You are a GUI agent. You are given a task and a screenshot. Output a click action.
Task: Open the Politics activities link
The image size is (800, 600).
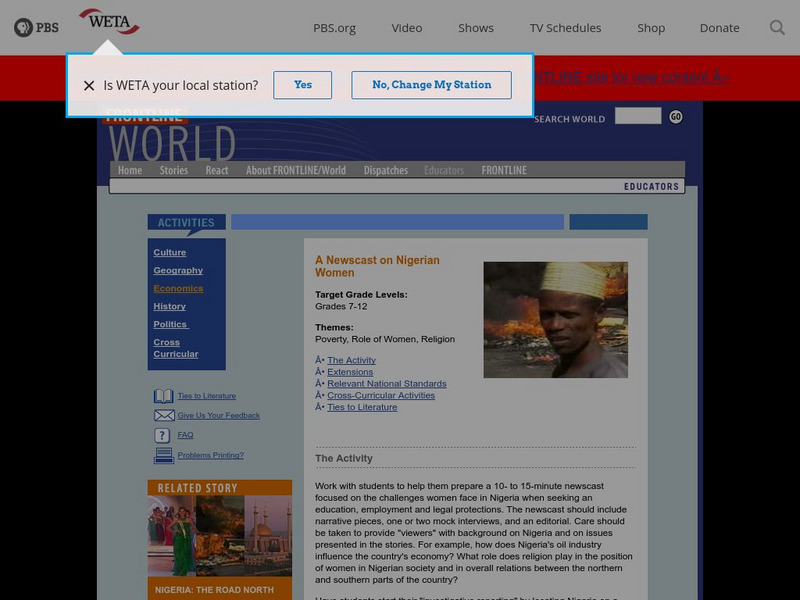(171, 324)
